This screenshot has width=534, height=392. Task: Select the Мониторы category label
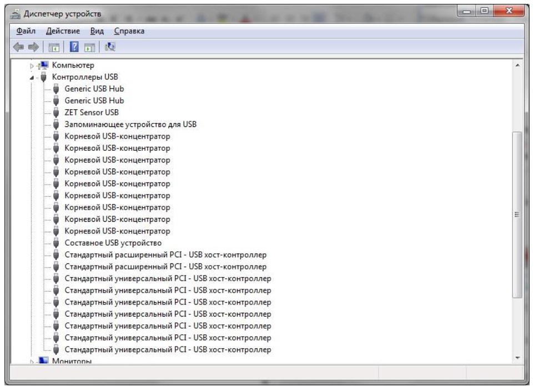(72, 361)
